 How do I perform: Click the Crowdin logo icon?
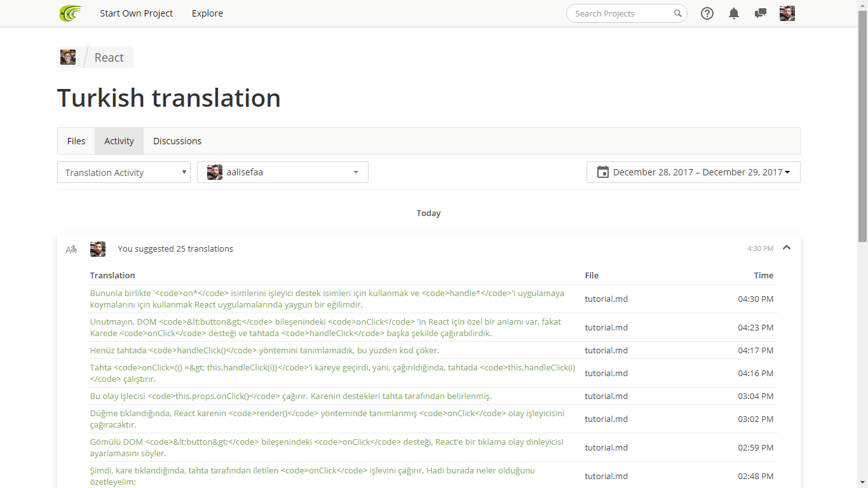point(71,13)
